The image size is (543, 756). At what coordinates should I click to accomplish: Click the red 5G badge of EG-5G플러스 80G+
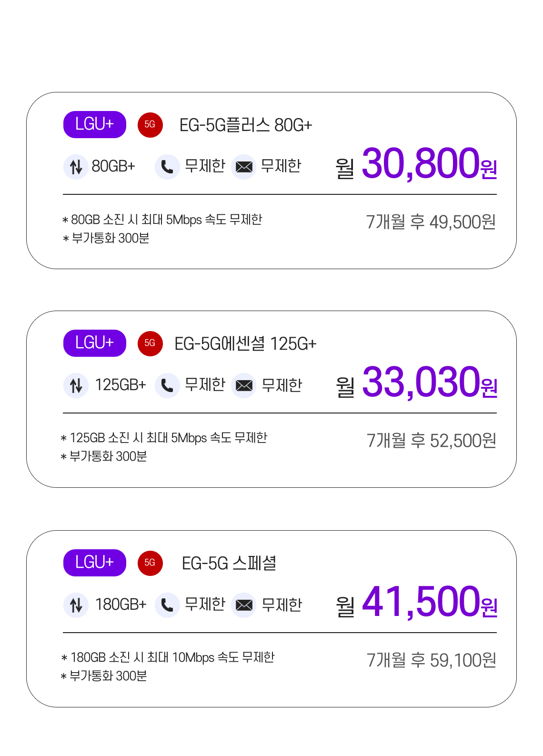click(150, 125)
